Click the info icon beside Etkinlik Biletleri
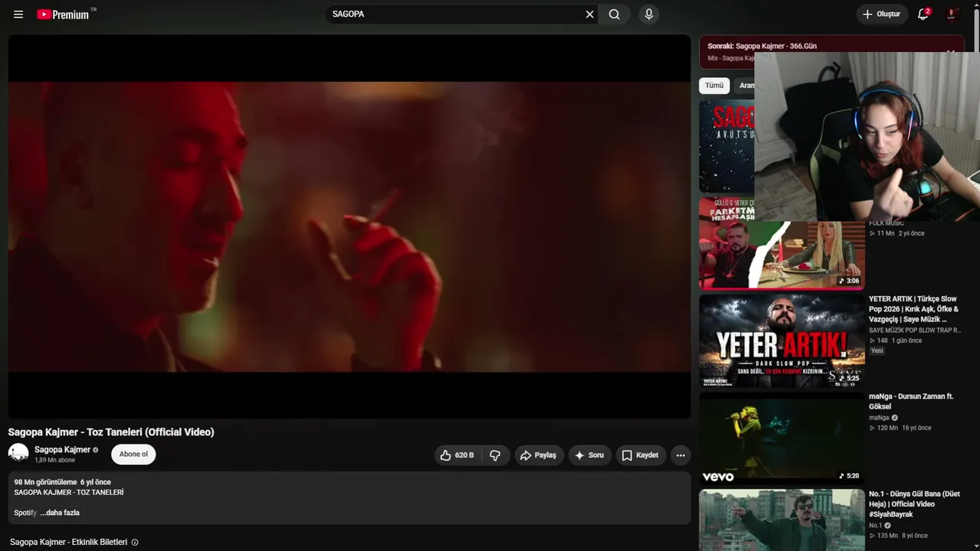Viewport: 980px width, 551px height. [135, 543]
